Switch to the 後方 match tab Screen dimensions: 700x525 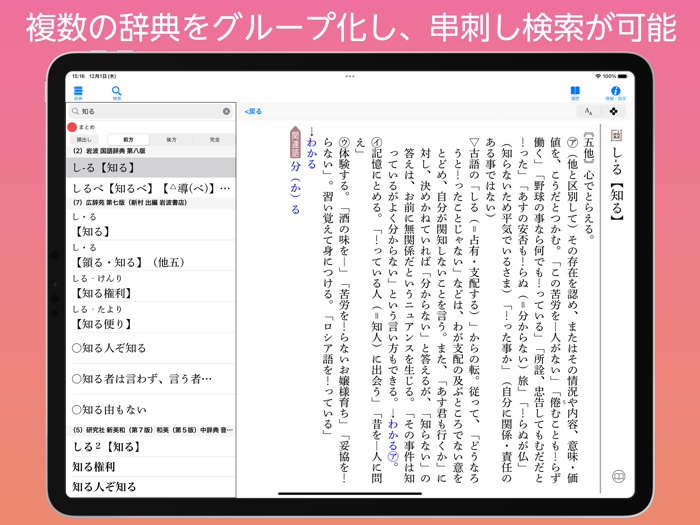point(171,140)
